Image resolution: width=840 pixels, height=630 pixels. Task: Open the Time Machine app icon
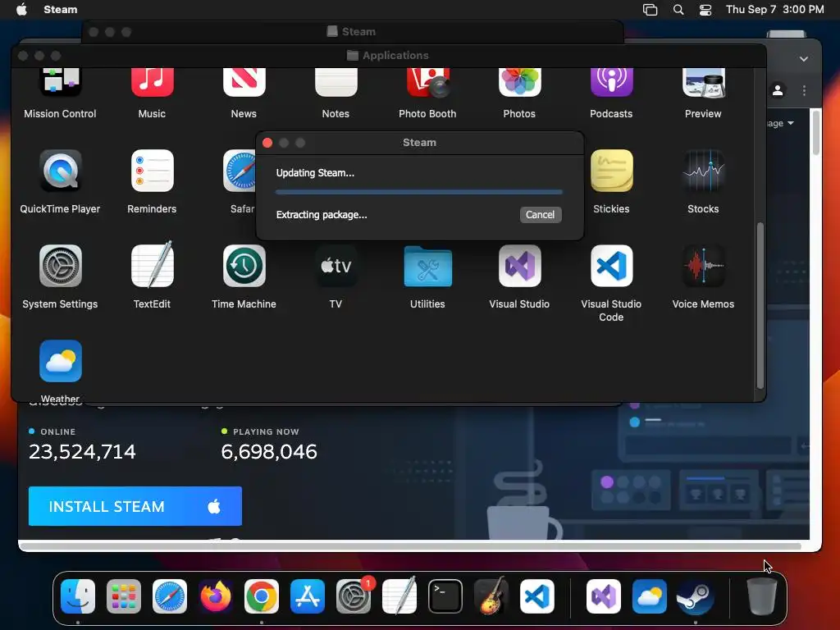coord(244,266)
